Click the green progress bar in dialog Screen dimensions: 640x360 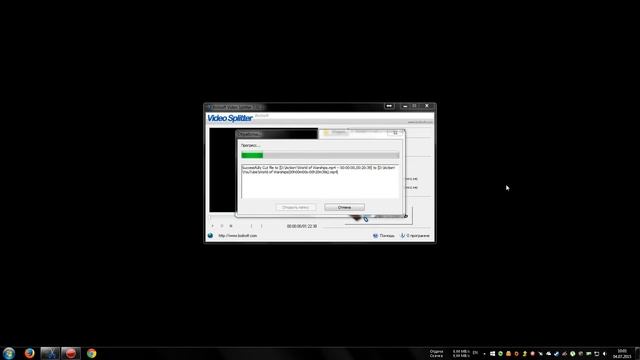tap(320, 155)
